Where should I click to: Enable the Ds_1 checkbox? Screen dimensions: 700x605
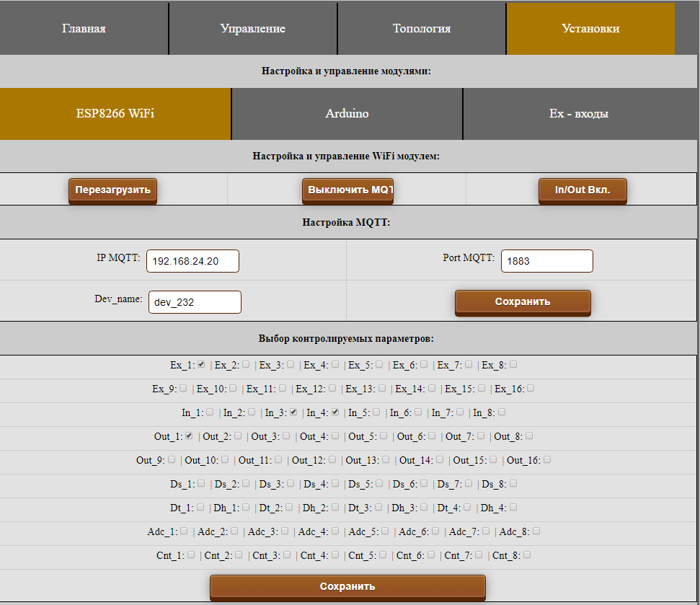point(201,483)
